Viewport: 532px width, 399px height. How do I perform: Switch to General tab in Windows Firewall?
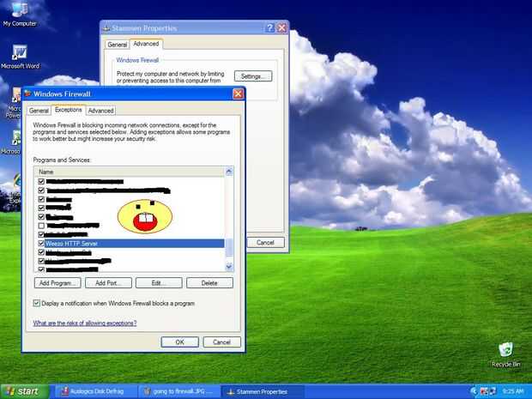(39, 111)
